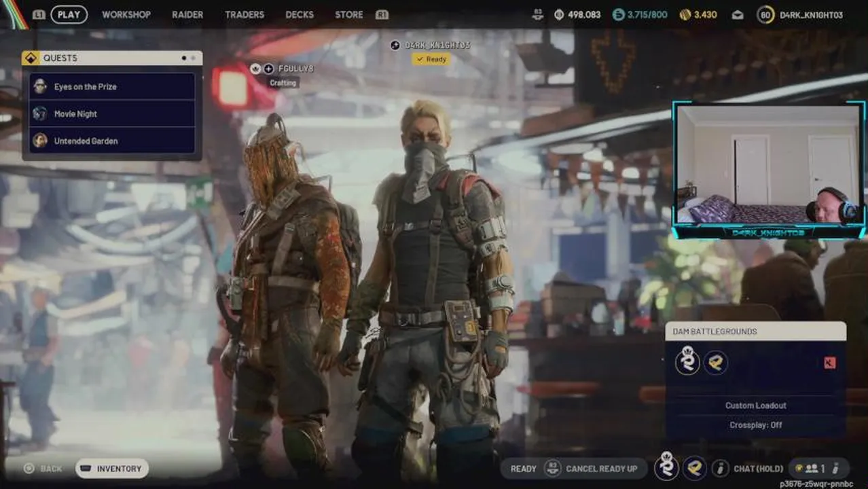Open the Eyes on the Prize quest
This screenshot has height=489, width=868.
[x=113, y=86]
